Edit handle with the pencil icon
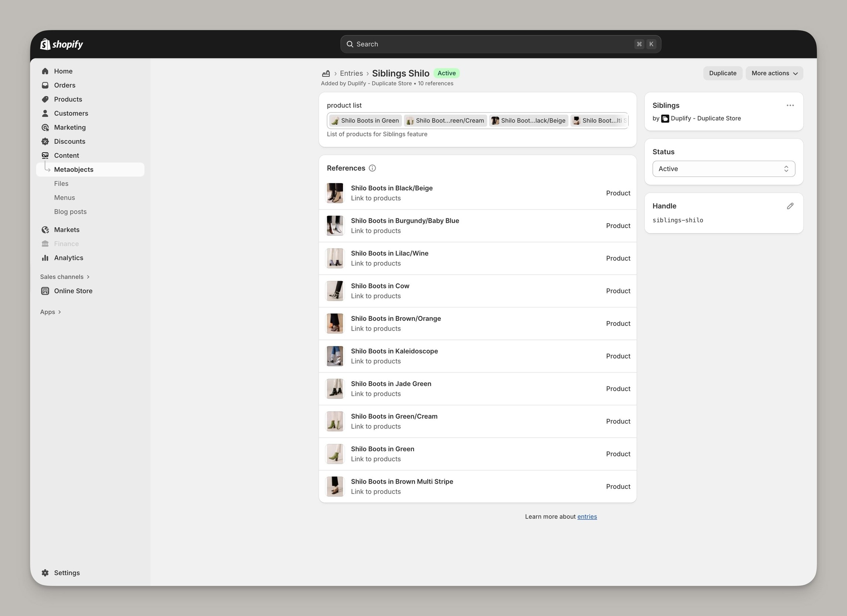The width and height of the screenshot is (847, 616). tap(790, 206)
